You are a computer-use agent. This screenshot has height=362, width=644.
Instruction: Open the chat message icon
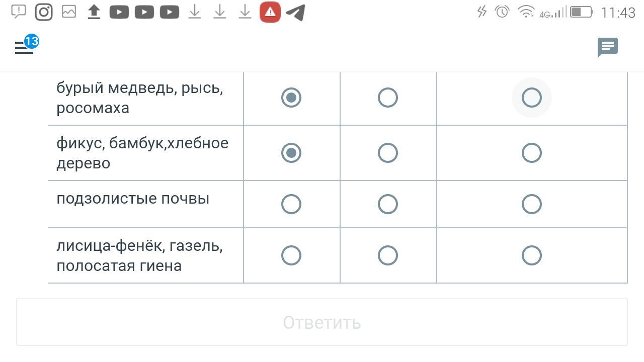pos(607,47)
